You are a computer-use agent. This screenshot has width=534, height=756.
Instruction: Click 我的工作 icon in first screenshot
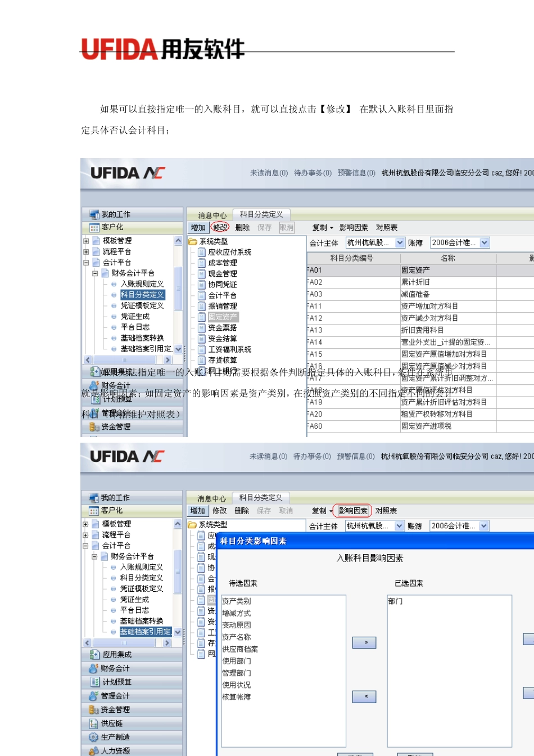click(x=94, y=214)
